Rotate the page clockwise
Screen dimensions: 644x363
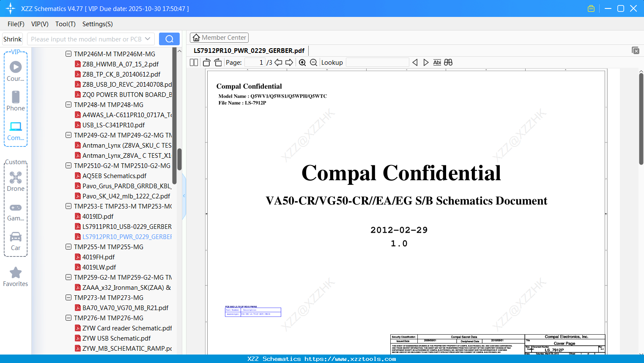[x=218, y=63]
